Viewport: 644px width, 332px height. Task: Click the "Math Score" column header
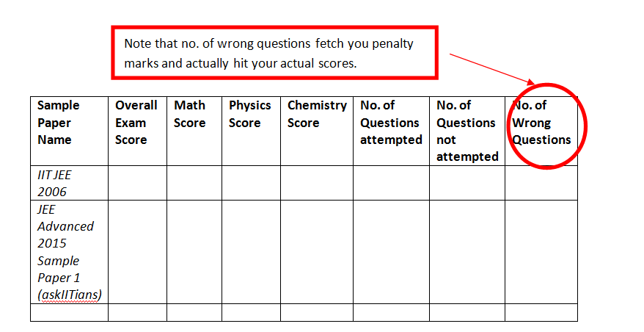[189, 115]
